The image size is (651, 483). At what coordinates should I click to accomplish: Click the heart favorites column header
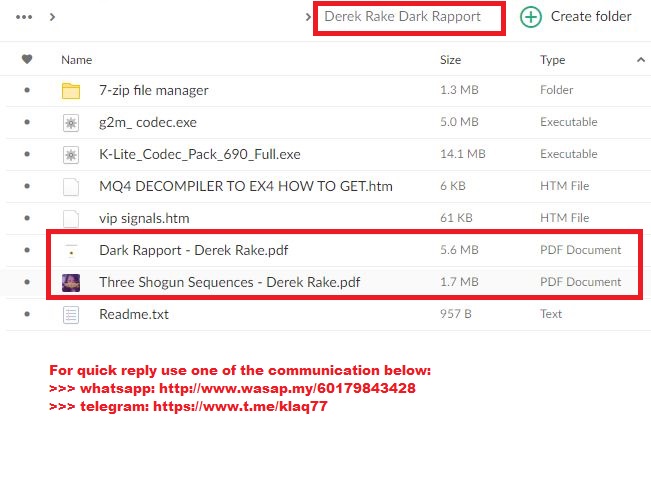[27, 59]
